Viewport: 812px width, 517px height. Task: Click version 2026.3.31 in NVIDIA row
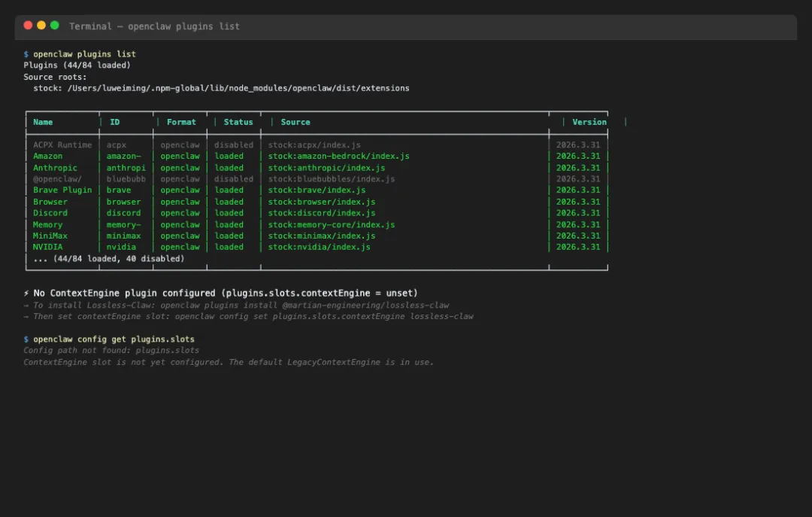click(x=578, y=248)
